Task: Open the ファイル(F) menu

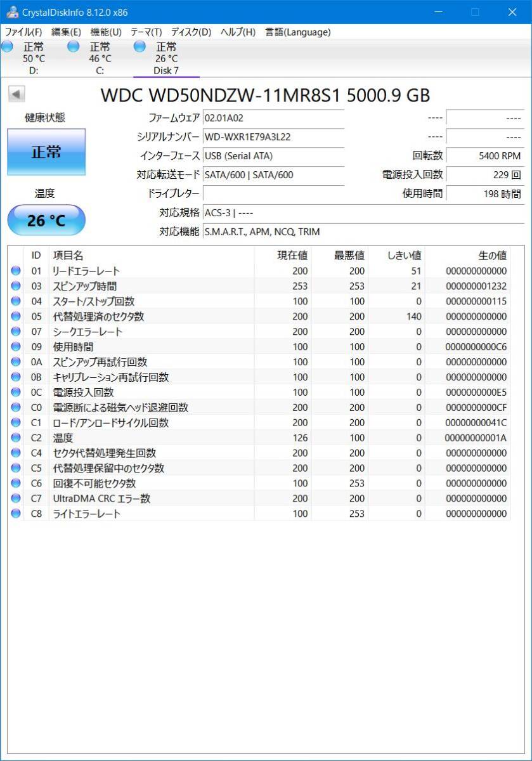Action: pyautogui.click(x=23, y=32)
